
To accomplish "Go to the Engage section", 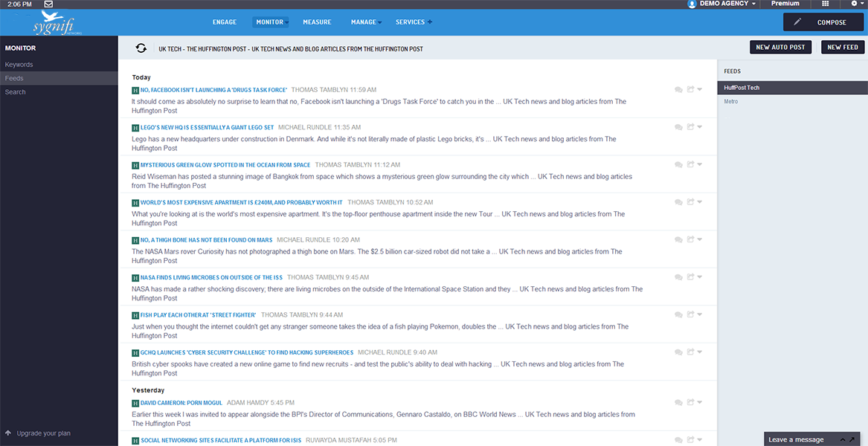I will tap(225, 22).
